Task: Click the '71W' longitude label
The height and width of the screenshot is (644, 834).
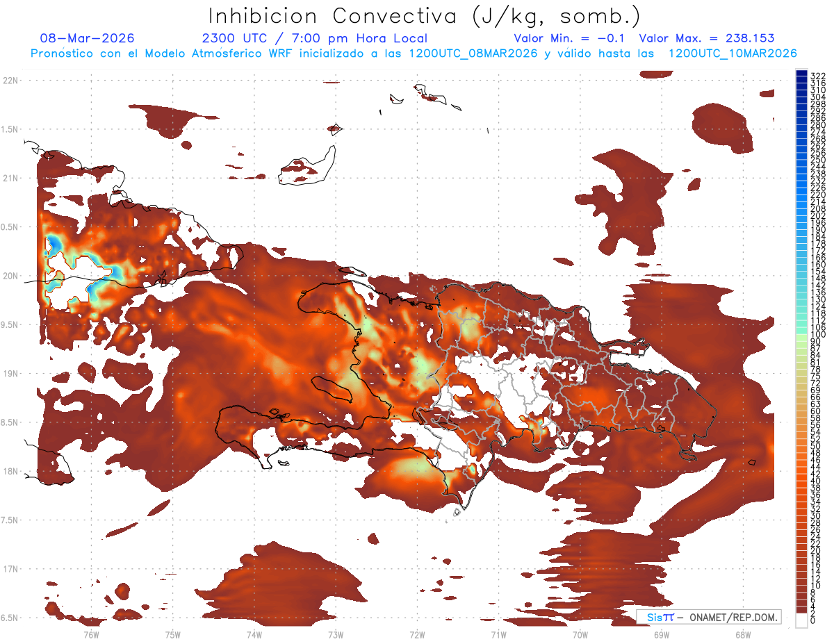Action: point(498,634)
